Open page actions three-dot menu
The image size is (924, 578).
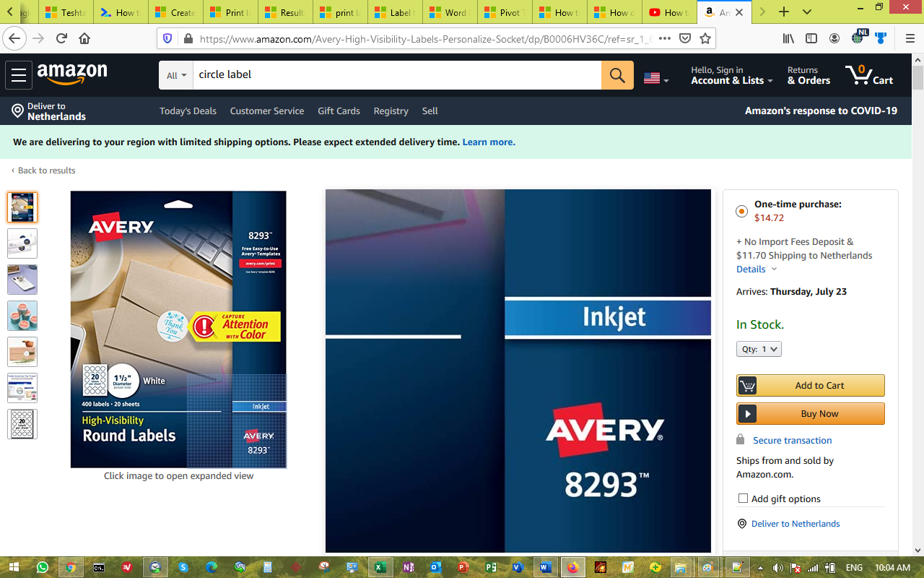click(665, 38)
